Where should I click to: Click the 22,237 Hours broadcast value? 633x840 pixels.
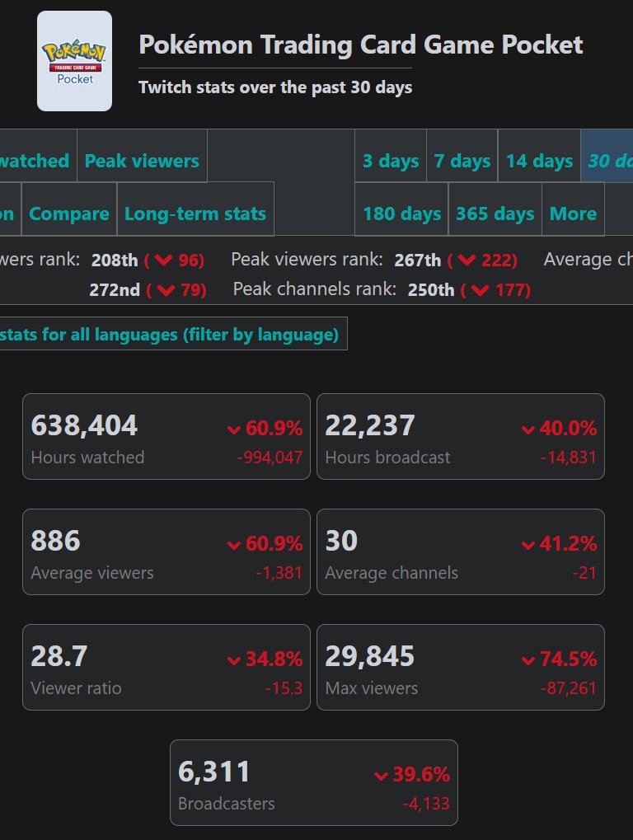click(x=369, y=425)
